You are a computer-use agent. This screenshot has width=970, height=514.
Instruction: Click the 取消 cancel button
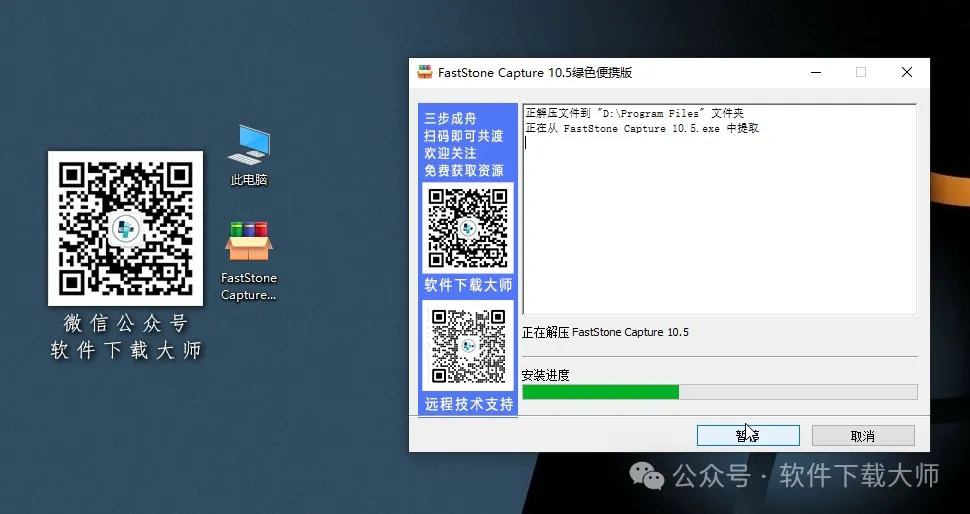pos(863,435)
